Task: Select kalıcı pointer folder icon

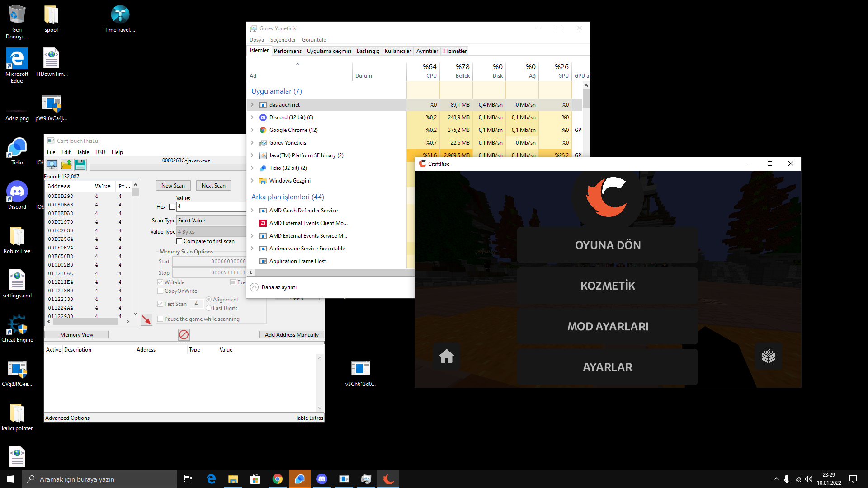Action: click(17, 417)
